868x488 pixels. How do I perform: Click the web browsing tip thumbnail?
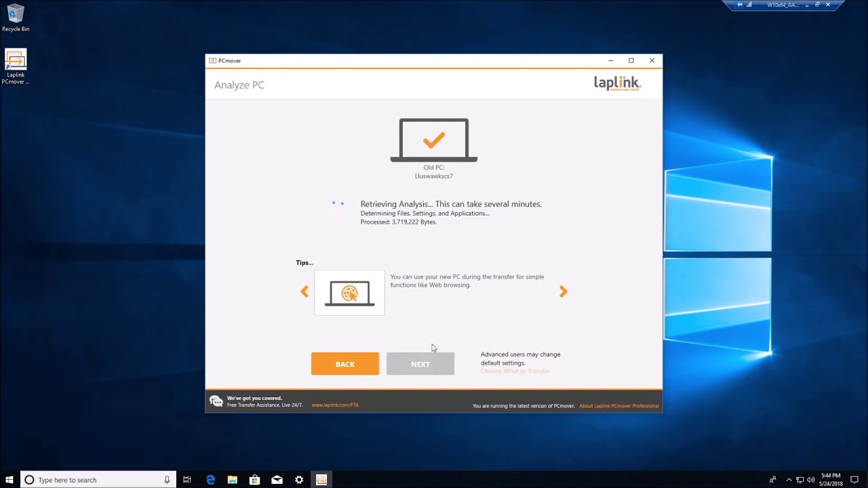(349, 293)
